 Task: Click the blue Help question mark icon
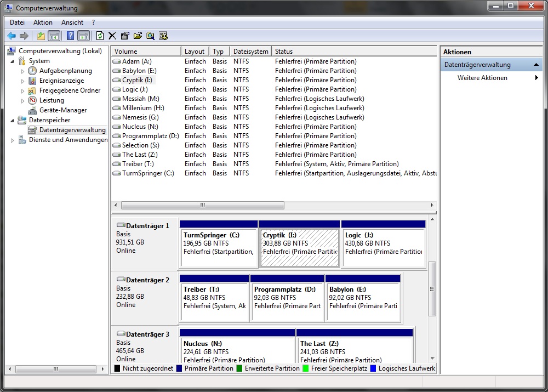(x=70, y=36)
